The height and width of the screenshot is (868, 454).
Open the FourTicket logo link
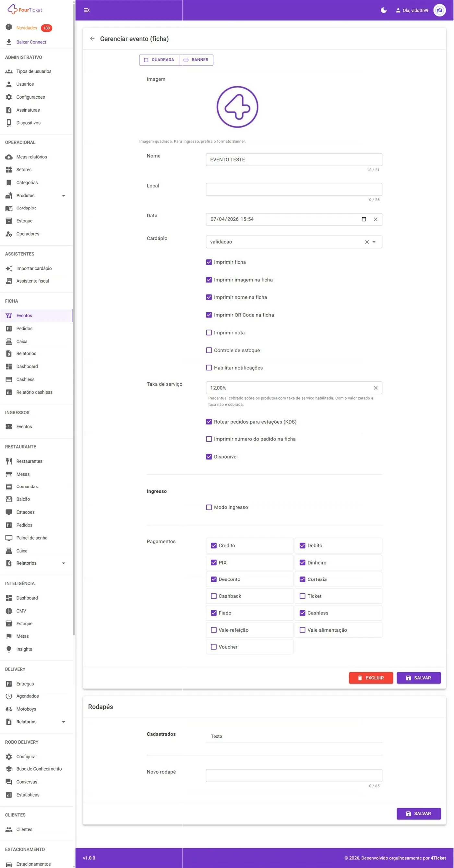tap(25, 9)
